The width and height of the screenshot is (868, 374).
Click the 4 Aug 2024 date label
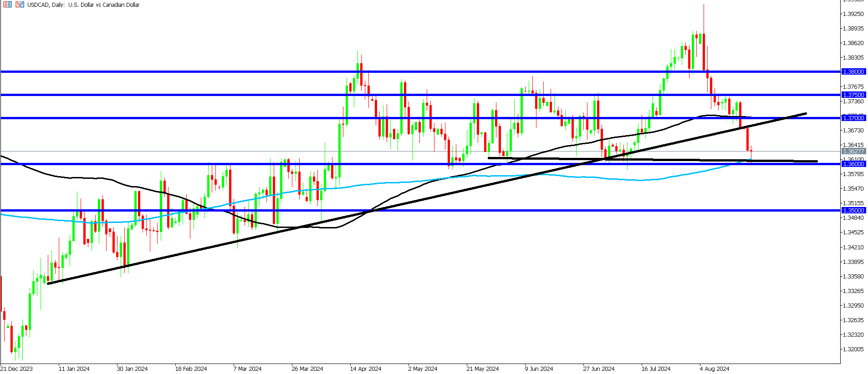pos(715,369)
